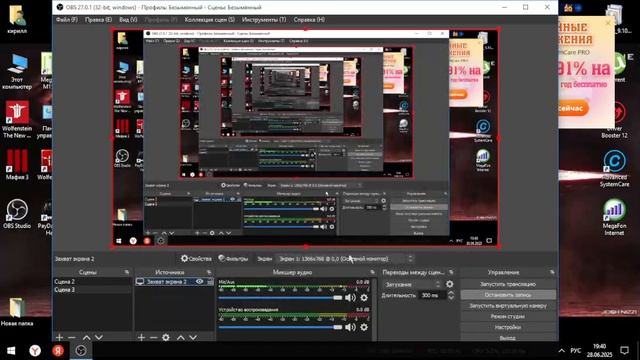
Task: Undock the Переходы между сценами panel icon
Action: click(x=451, y=272)
